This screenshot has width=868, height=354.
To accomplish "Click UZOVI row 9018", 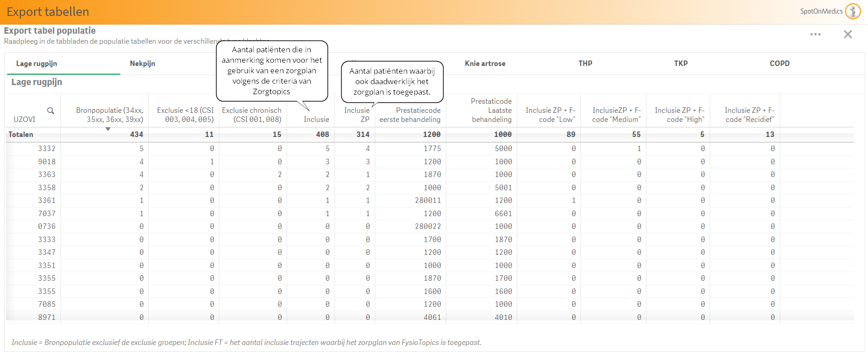I will point(46,162).
